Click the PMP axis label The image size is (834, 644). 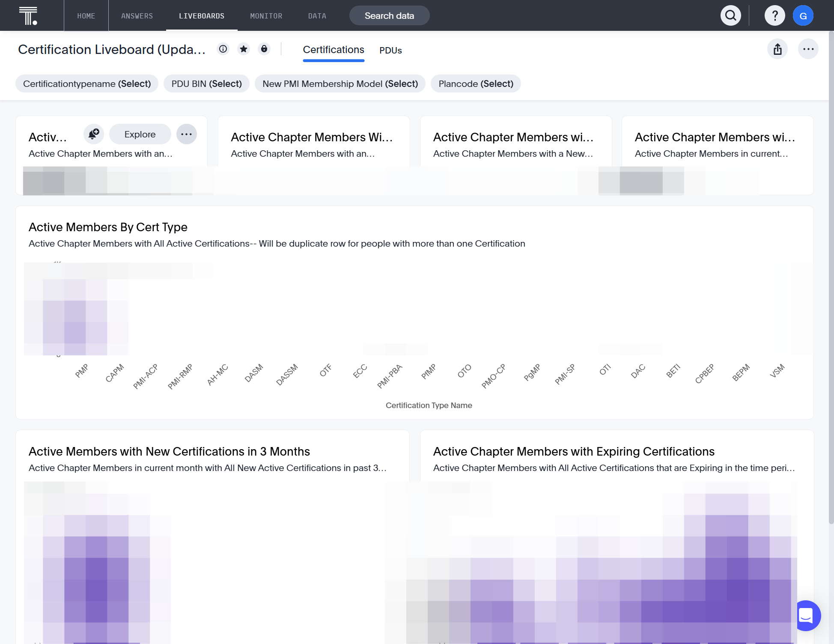point(82,371)
